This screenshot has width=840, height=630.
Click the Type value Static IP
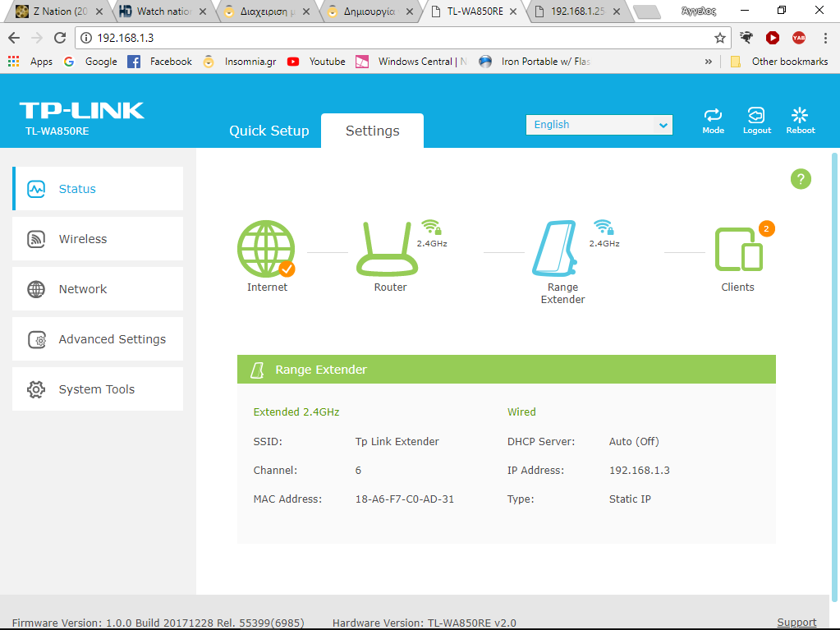(x=630, y=499)
